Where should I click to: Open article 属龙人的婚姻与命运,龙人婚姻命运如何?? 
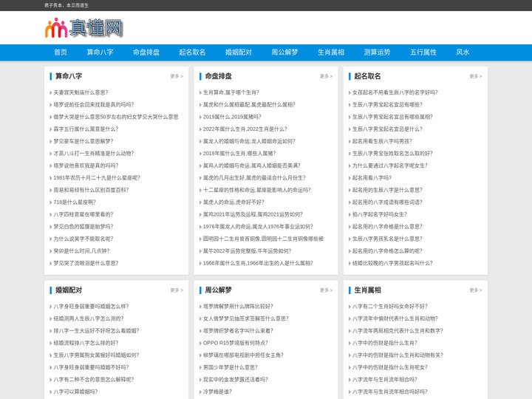coord(249,141)
